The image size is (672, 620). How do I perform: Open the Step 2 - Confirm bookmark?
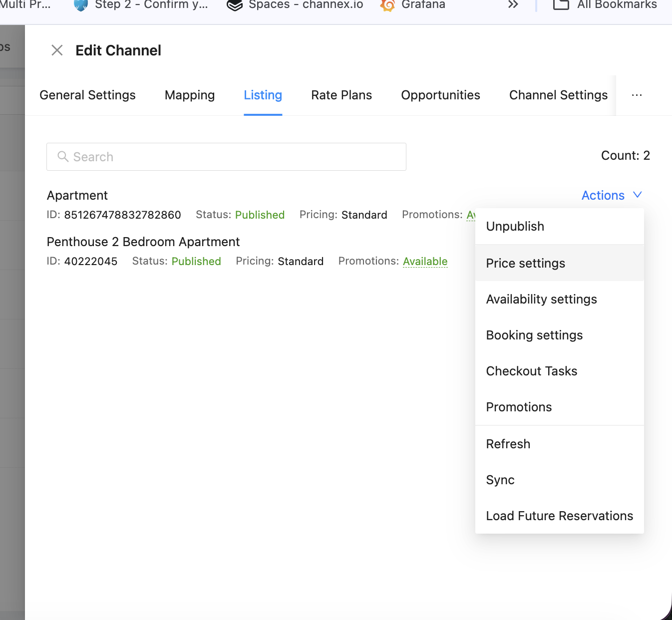(141, 4)
